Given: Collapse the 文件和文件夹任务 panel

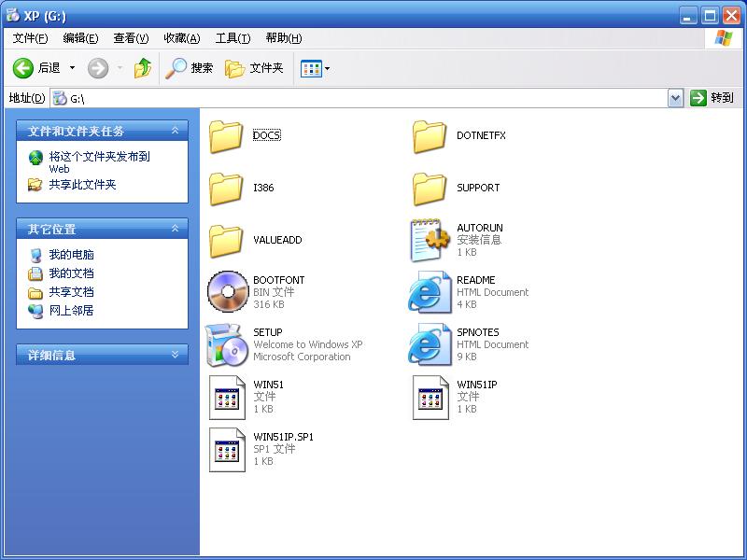Looking at the screenshot, I should [175, 131].
